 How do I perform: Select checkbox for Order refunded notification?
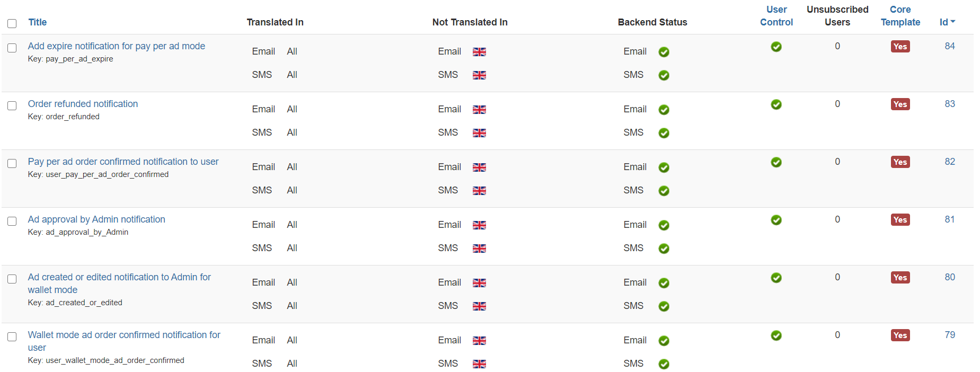(12, 106)
